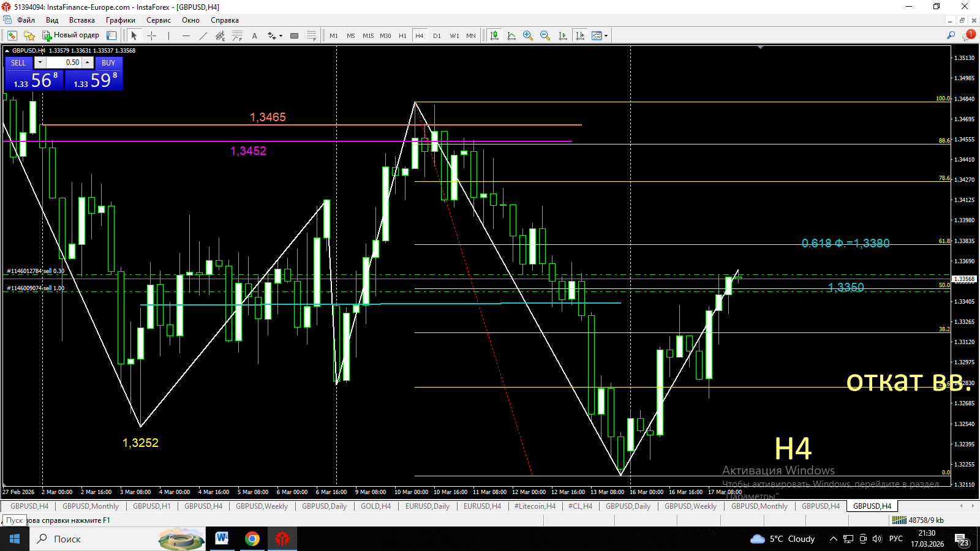Collapse the one-click trading panel triangle
980x551 pixels.
pos(7,51)
